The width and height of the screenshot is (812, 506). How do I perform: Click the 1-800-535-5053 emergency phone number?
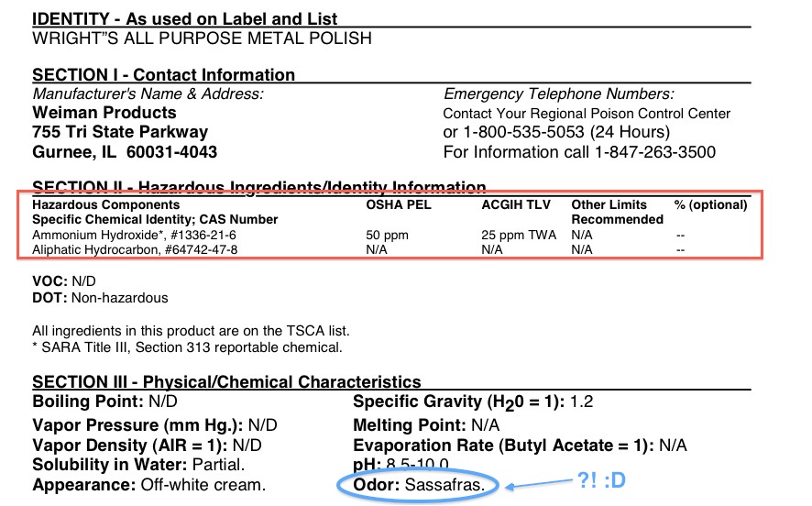523,132
